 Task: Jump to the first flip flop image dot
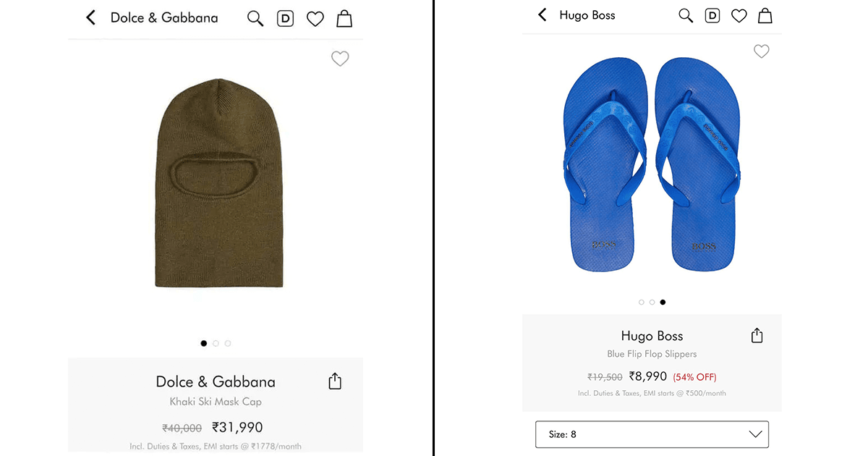tap(641, 302)
